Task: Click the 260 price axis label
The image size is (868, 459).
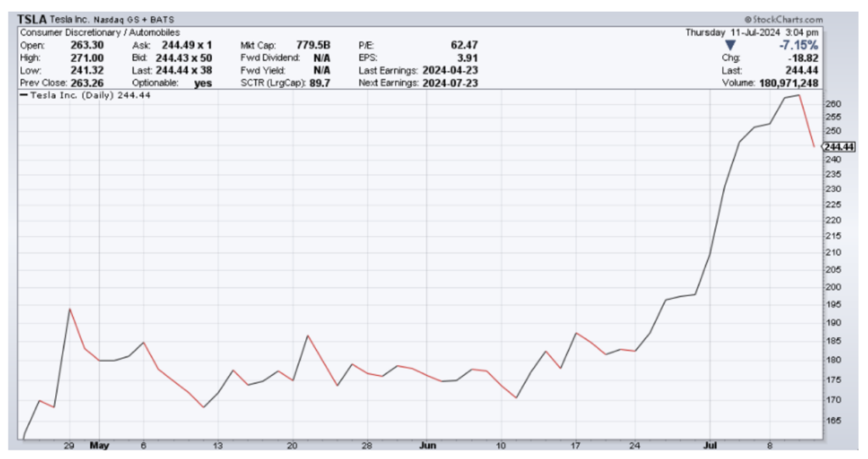Action: (834, 104)
